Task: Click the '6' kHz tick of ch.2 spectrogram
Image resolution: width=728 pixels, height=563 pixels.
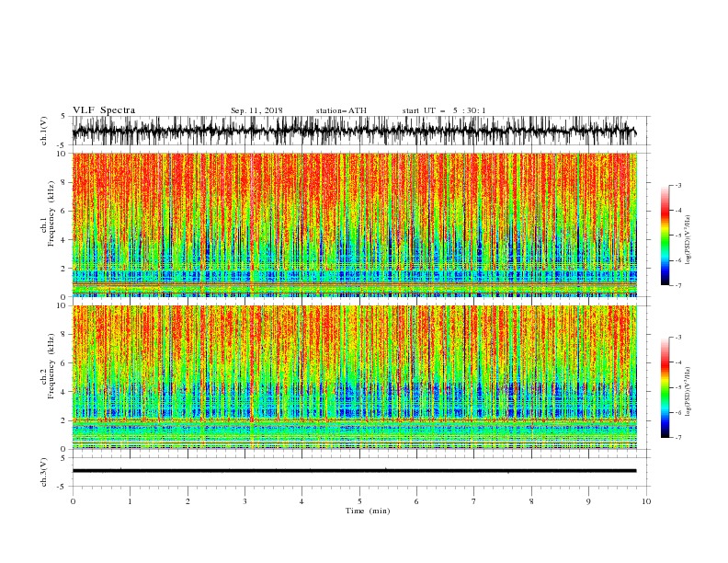Action: pos(63,362)
